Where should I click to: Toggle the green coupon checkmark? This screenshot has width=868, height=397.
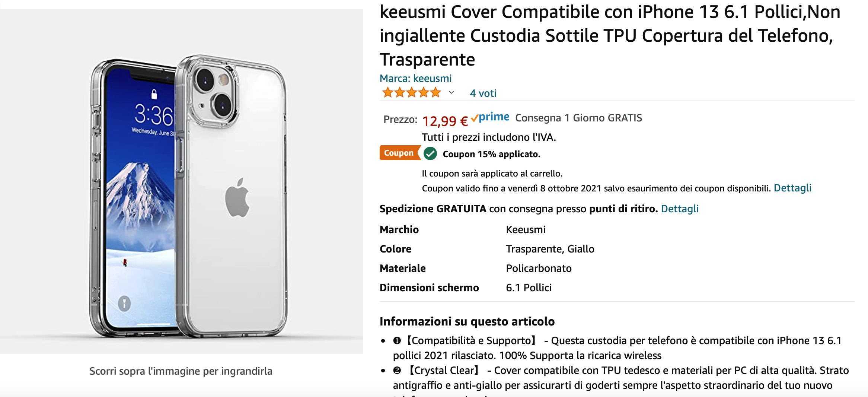[x=430, y=153]
